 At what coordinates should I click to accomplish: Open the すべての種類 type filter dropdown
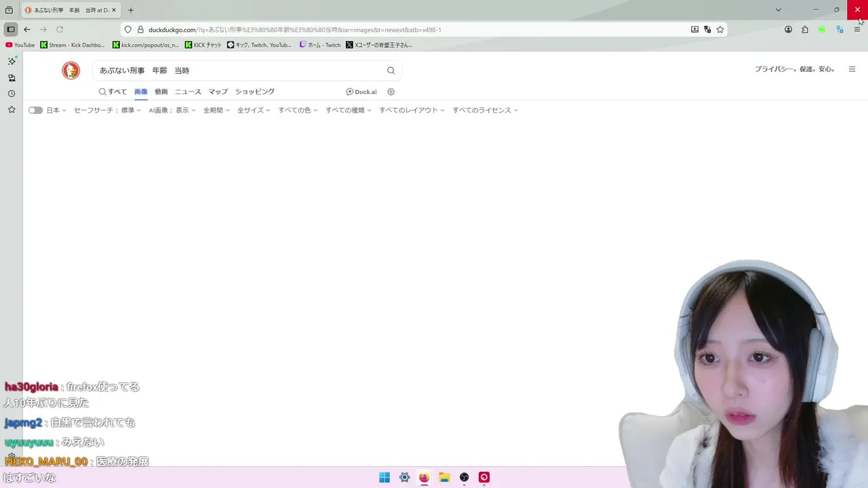click(x=349, y=110)
